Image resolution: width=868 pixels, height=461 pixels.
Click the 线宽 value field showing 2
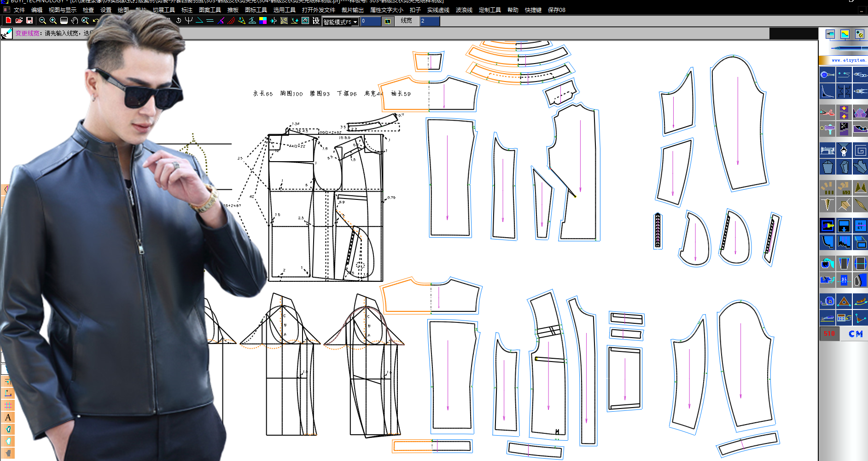click(x=430, y=21)
